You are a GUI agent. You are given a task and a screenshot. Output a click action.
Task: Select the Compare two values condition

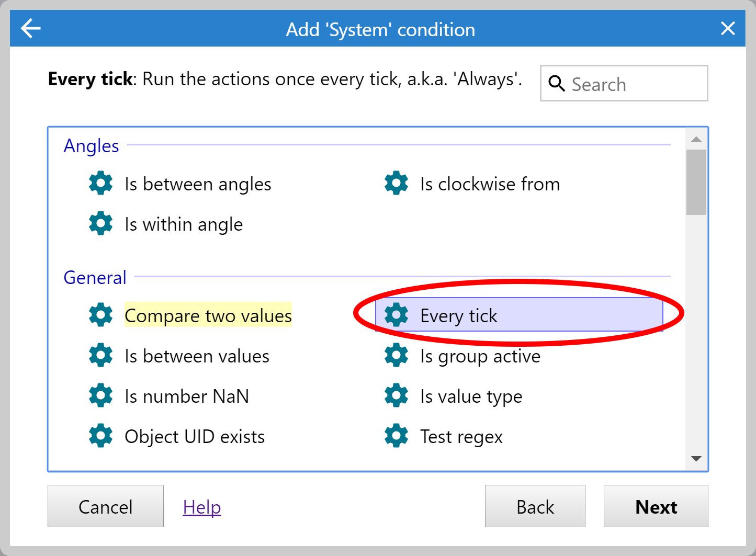point(208,315)
